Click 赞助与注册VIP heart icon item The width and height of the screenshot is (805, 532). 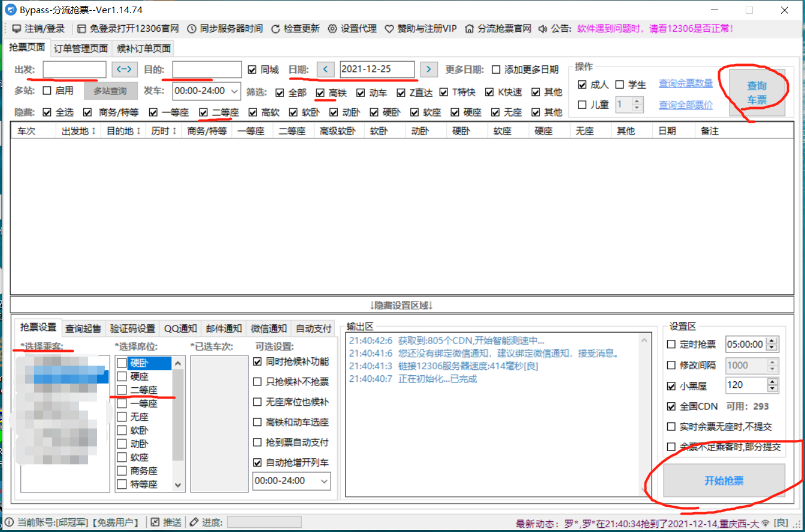(x=420, y=28)
